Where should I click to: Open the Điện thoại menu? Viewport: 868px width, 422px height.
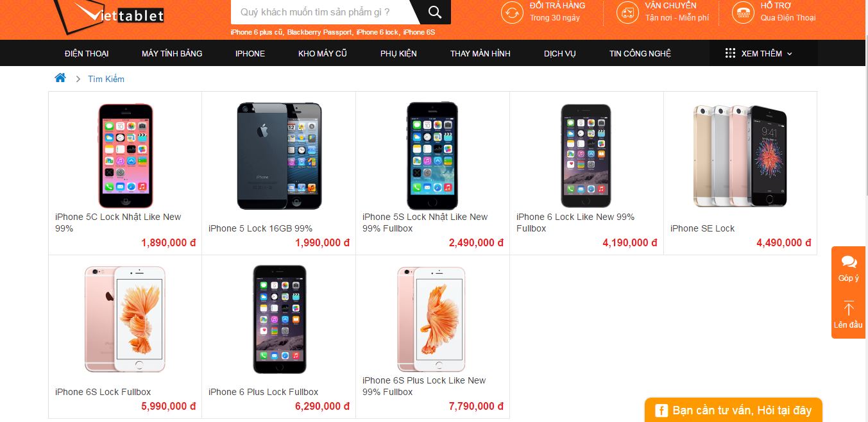pyautogui.click(x=87, y=53)
